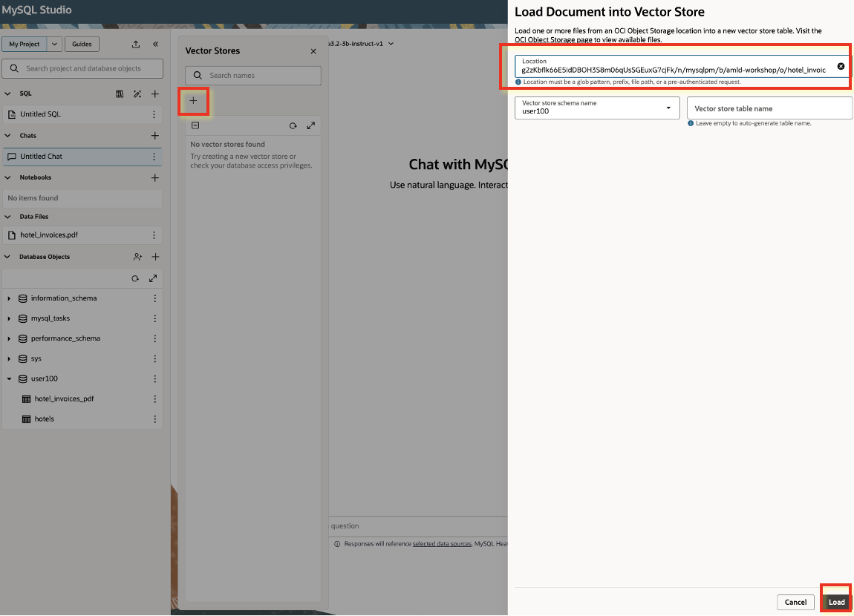This screenshot has height=616, width=854.
Task: Collapse the Chats section
Action: coord(7,136)
